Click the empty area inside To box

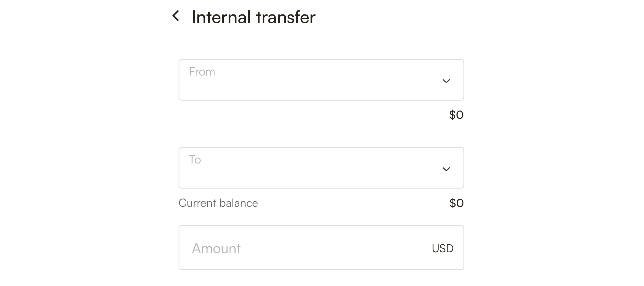[317, 174]
